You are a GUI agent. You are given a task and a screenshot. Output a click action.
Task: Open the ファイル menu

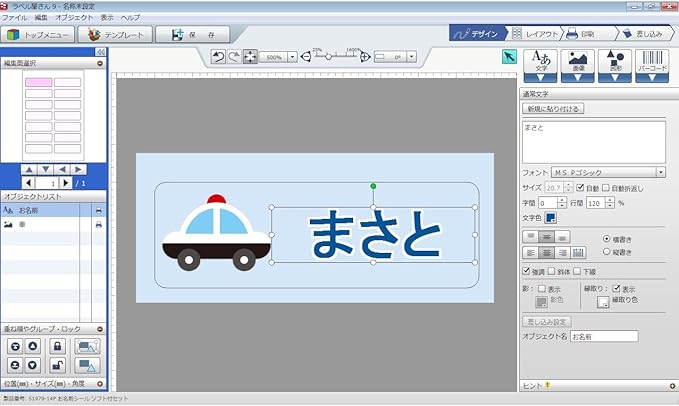(x=14, y=18)
